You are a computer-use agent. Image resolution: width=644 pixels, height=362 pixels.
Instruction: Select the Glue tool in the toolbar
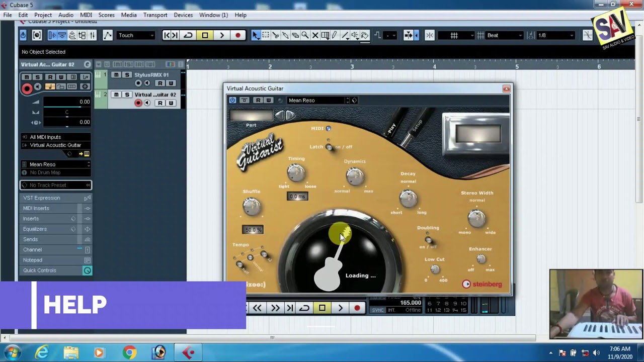pos(285,36)
